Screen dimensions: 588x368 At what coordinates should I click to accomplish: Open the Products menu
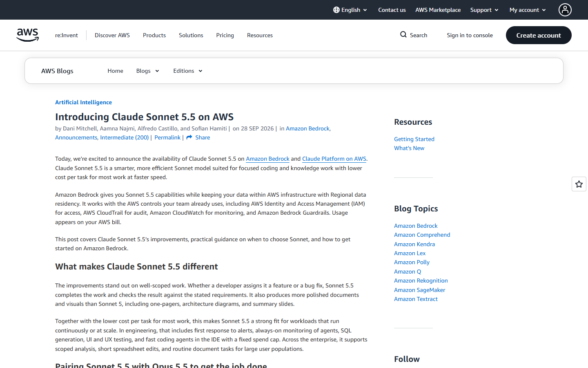point(154,35)
